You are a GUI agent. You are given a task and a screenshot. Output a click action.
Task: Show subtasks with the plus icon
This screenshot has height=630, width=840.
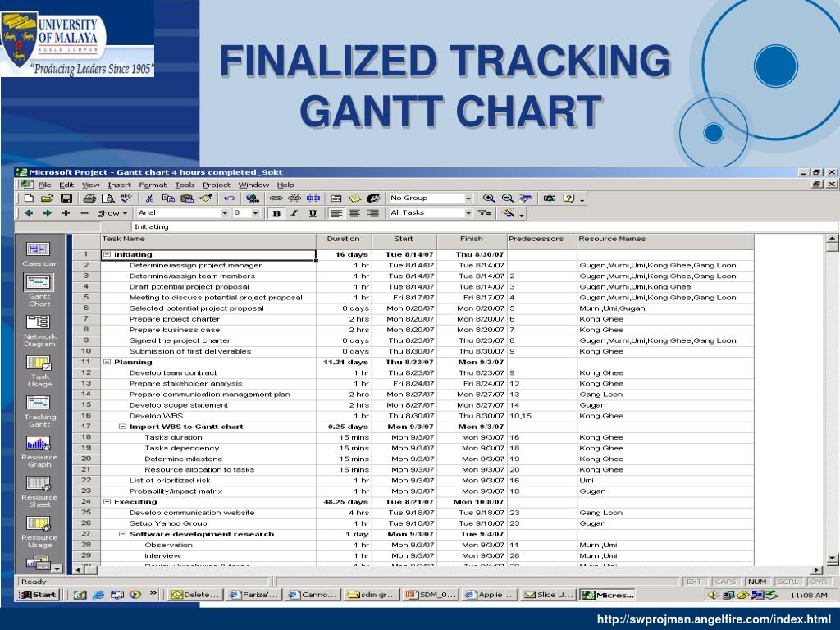point(66,213)
